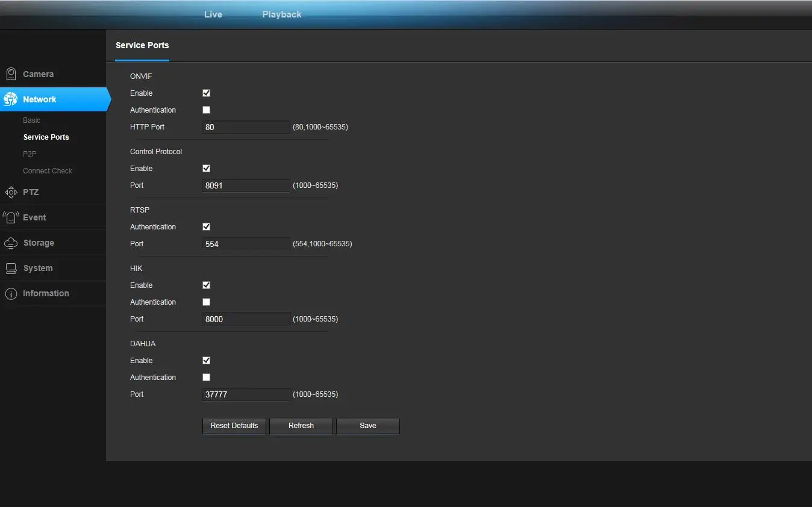Click the "HTTP Port" label

click(x=148, y=127)
